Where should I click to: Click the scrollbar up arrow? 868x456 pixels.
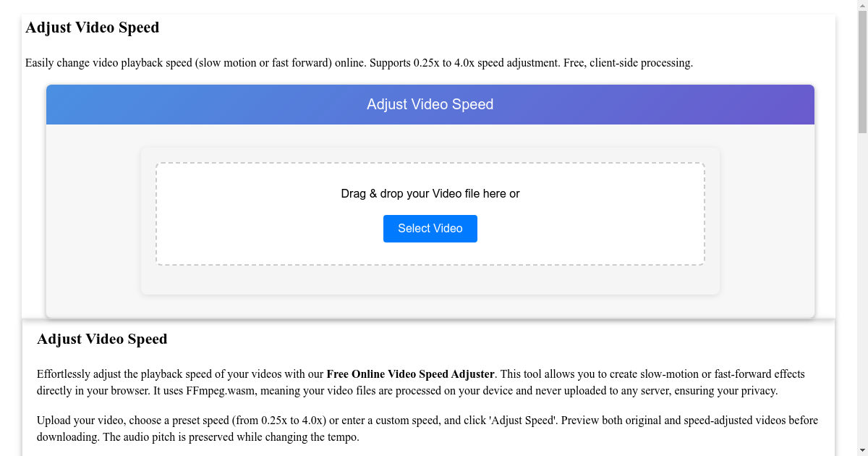point(862,6)
